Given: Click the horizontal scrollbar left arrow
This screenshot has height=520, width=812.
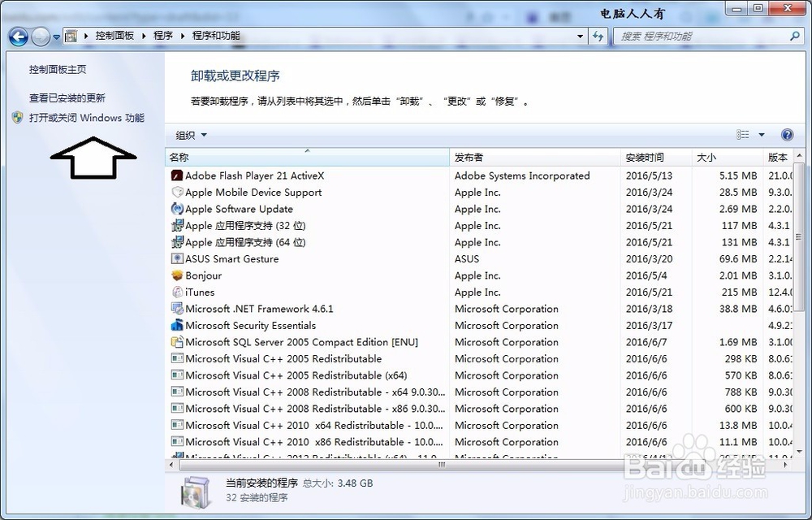Looking at the screenshot, I should pos(172,465).
